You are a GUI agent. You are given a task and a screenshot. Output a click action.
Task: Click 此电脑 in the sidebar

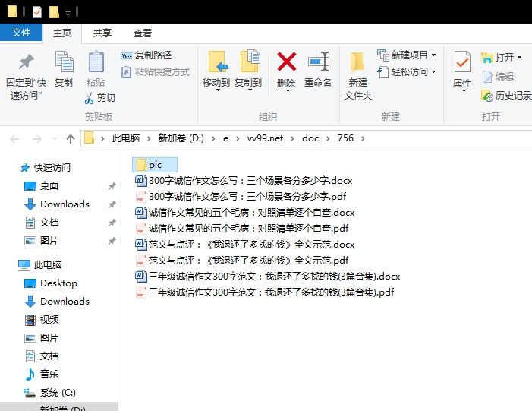(39, 264)
